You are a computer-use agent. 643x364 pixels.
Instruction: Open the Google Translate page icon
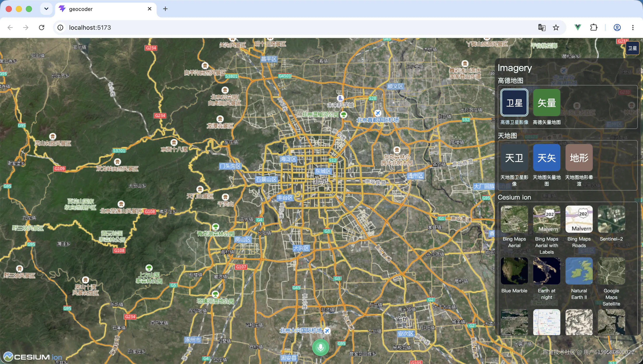point(542,28)
